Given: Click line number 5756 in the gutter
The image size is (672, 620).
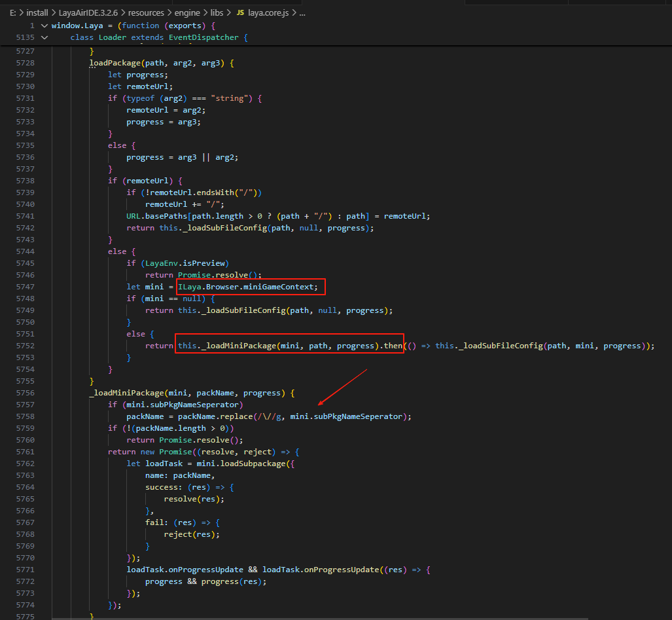Looking at the screenshot, I should coord(26,393).
